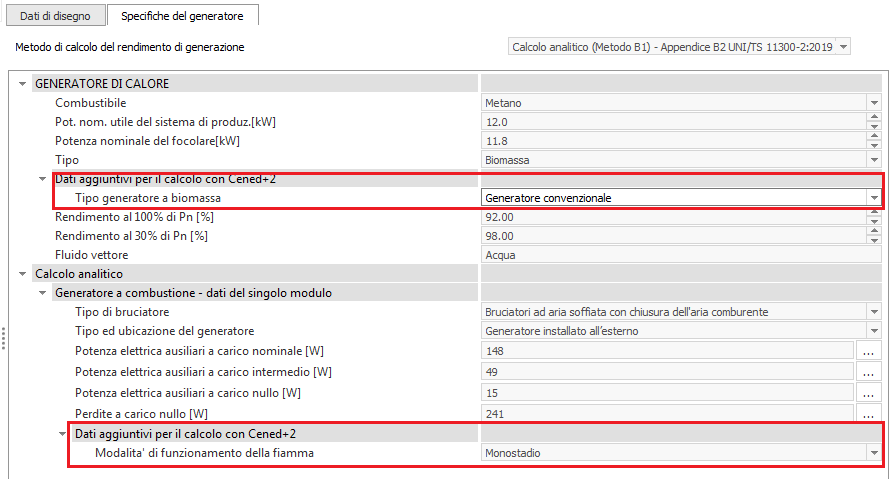Collapse the GENERATORE DI CALORE section
Viewport: 889px width, 479px height.
[23, 84]
